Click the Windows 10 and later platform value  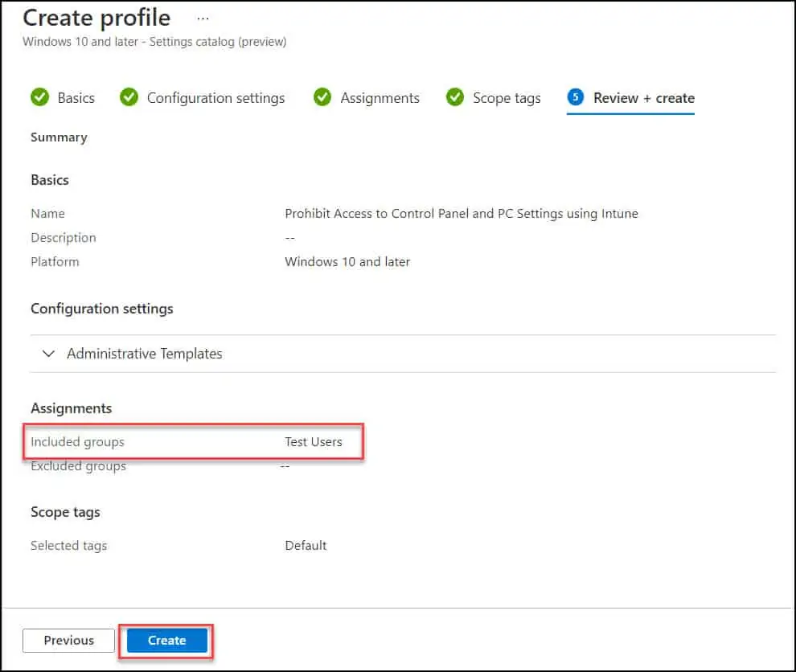pos(347,262)
